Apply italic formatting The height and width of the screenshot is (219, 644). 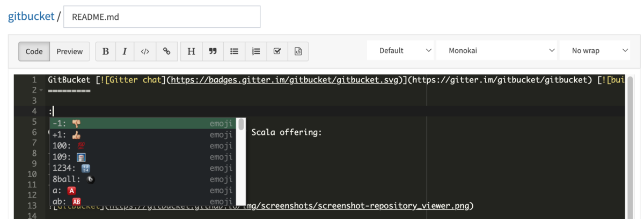coord(125,51)
